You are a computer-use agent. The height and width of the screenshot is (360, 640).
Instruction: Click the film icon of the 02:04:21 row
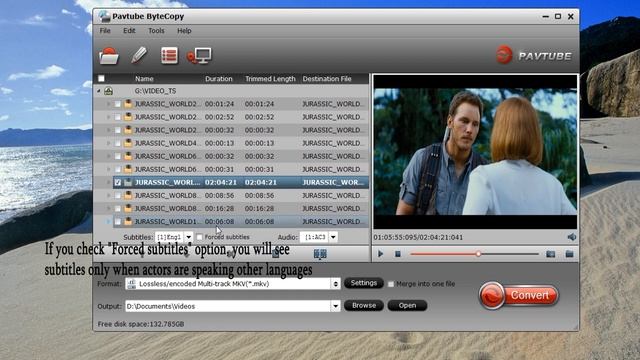coord(128,182)
